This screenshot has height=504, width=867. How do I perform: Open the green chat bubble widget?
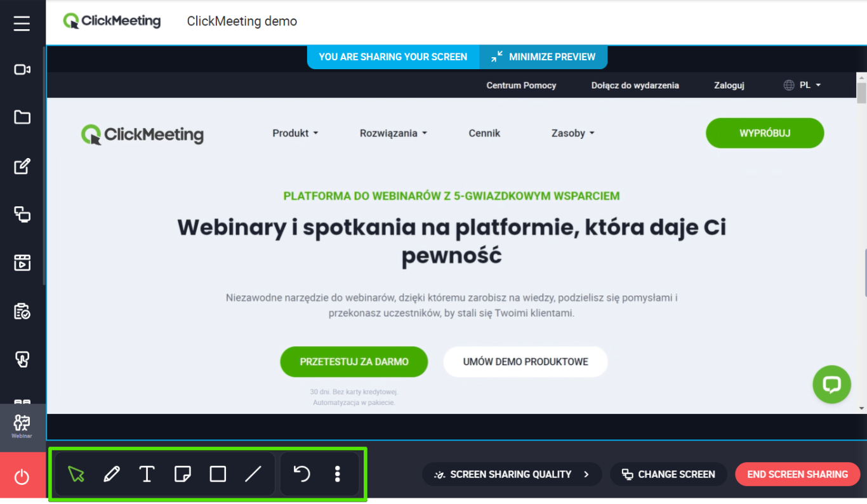pos(831,384)
